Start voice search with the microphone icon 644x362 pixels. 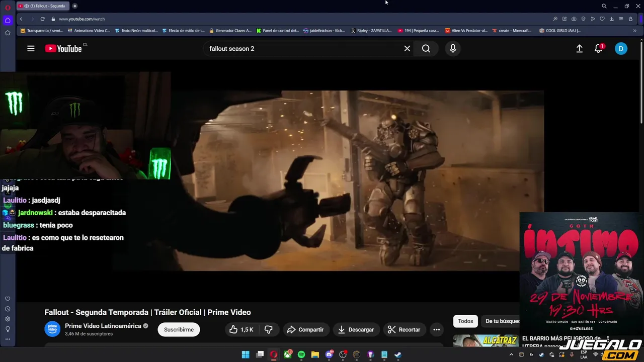(x=453, y=49)
